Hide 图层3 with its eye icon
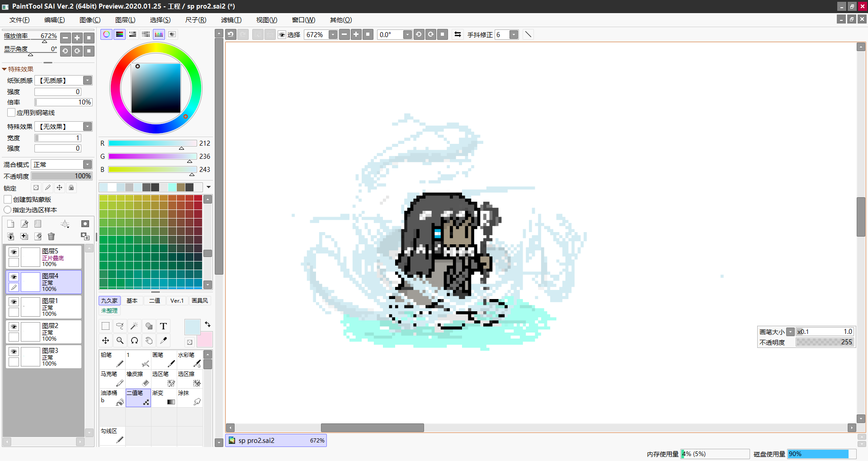The width and height of the screenshot is (868, 461). pyautogui.click(x=14, y=352)
